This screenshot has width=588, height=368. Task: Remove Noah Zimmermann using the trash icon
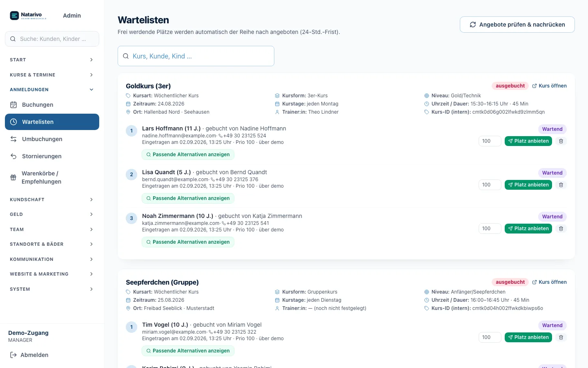pos(561,229)
